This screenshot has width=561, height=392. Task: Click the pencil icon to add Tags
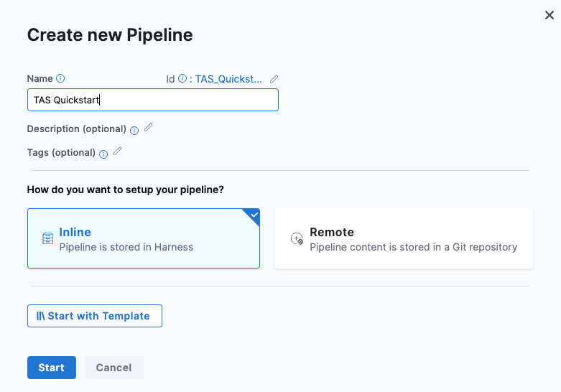pyautogui.click(x=118, y=151)
